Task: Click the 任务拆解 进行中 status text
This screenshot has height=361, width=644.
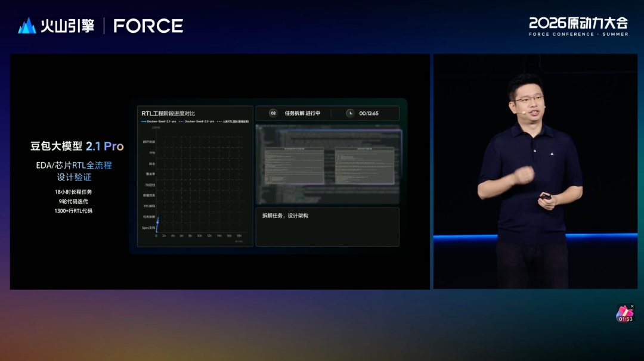Action: [x=303, y=113]
